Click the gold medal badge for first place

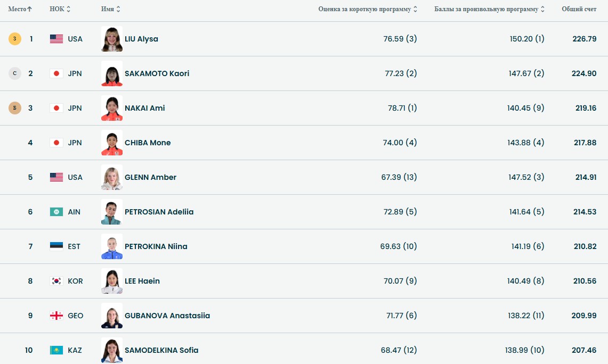[15, 39]
